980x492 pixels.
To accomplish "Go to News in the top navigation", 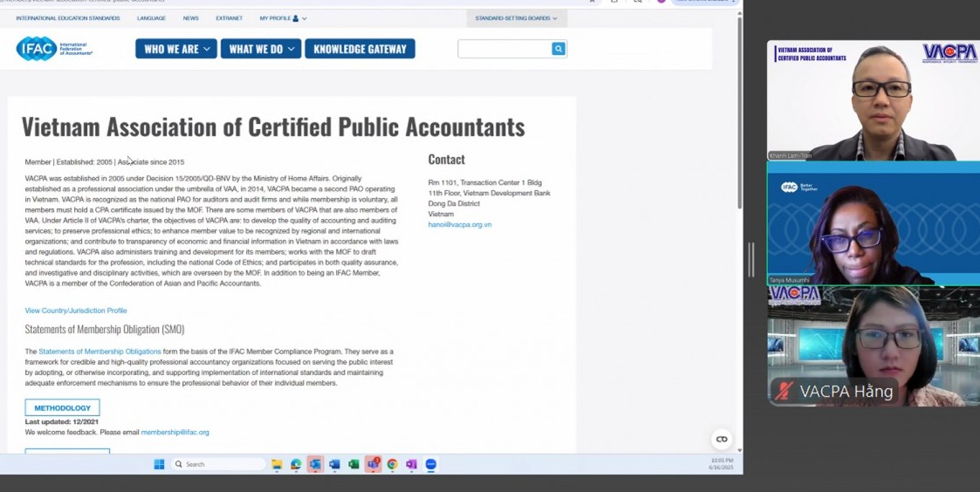I will [190, 18].
